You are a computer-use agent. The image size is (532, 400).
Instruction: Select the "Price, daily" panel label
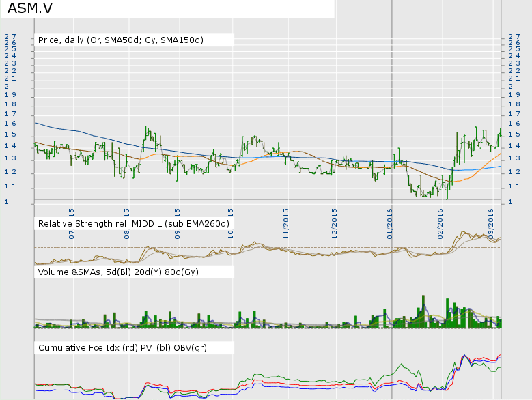(121, 40)
